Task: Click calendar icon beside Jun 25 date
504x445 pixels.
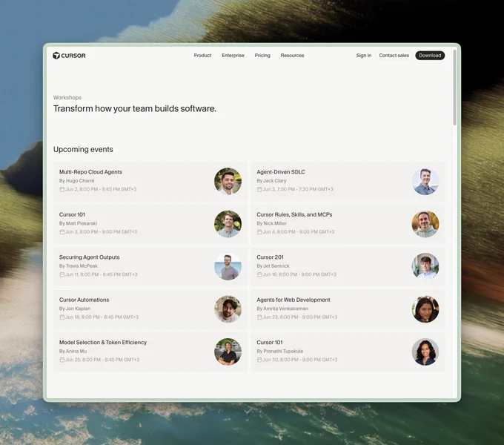Action: pyautogui.click(x=62, y=360)
